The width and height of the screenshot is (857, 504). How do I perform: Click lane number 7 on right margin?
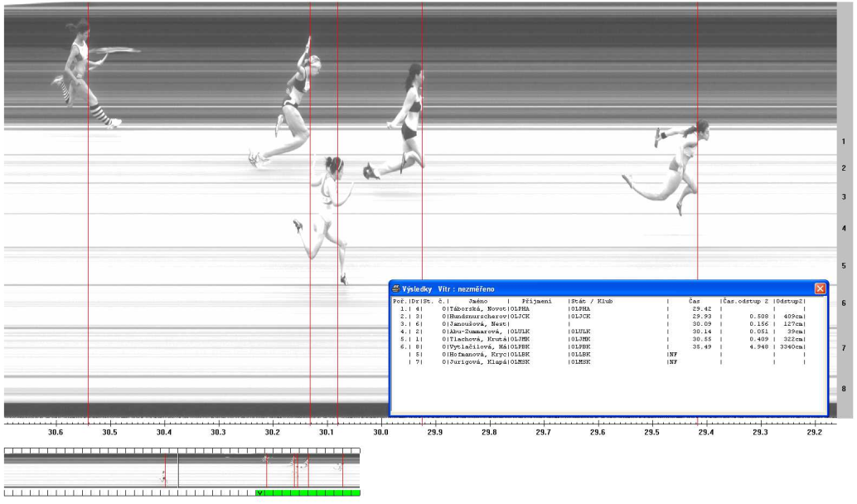pos(844,348)
